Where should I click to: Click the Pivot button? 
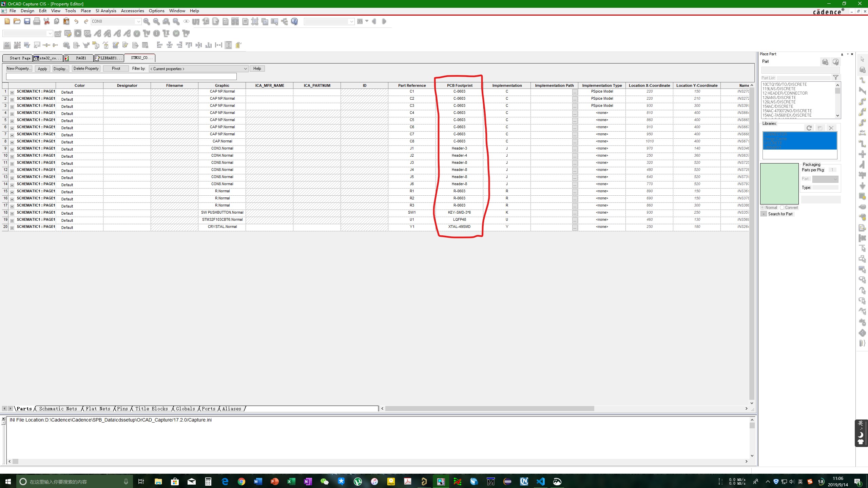[x=116, y=69]
